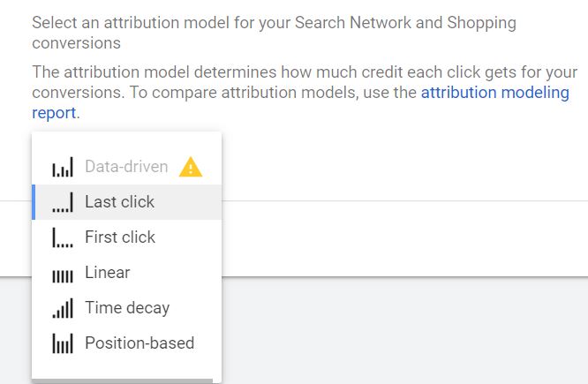588x384 pixels.
Task: Click the Last click bar icon
Action: click(63, 202)
